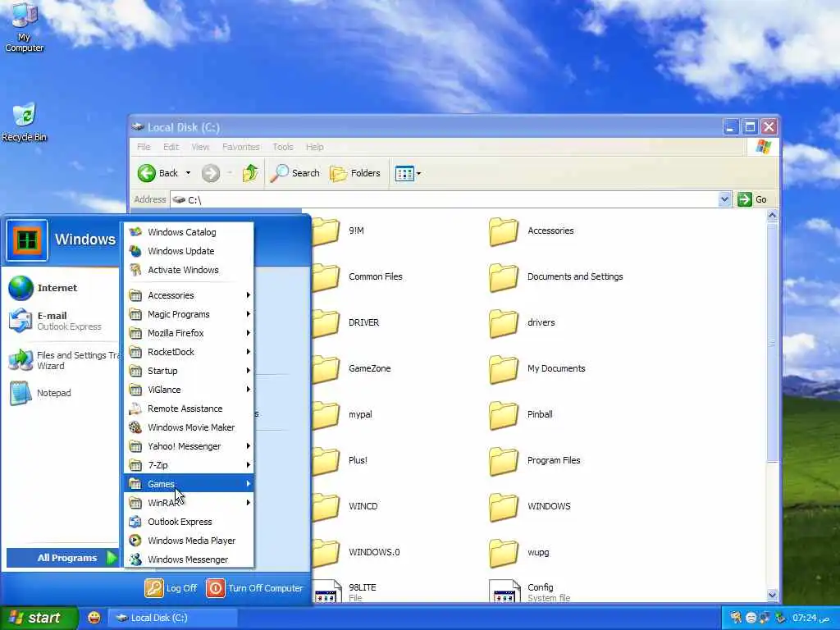The width and height of the screenshot is (840, 630).
Task: Open Windows Messenger
Action: [x=188, y=559]
